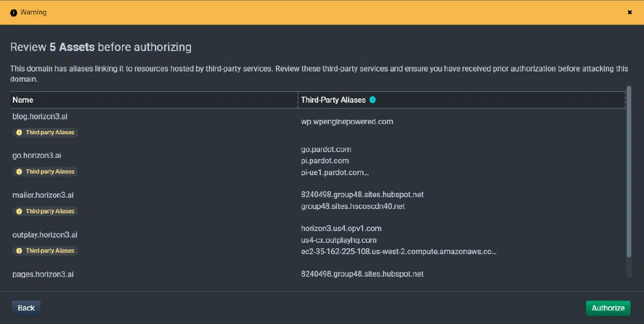The width and height of the screenshot is (644, 324).
Task: Click the third-party authorization description paragraph
Action: (319, 74)
